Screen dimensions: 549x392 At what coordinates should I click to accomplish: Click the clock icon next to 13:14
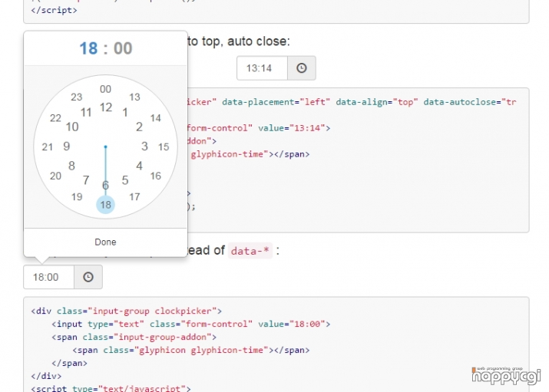tap(302, 68)
